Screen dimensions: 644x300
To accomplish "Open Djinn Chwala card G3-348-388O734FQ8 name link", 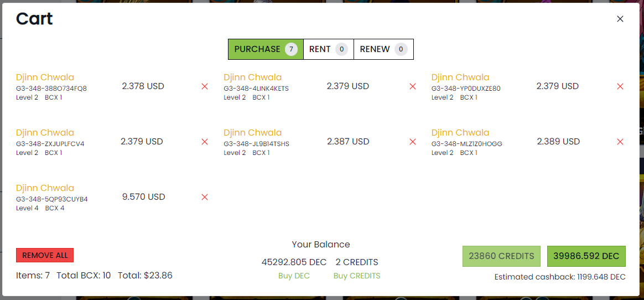I will coord(45,77).
